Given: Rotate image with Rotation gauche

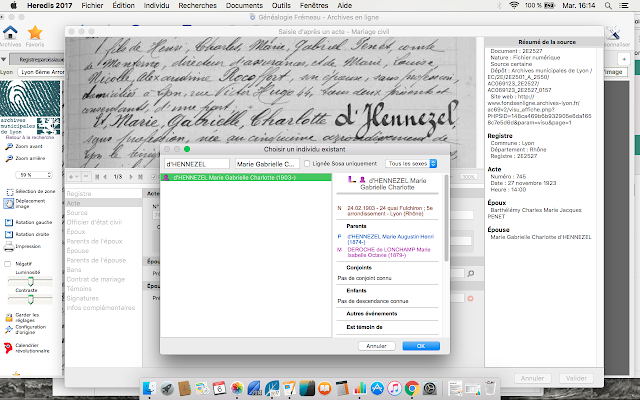Looking at the screenshot, I should [9, 222].
